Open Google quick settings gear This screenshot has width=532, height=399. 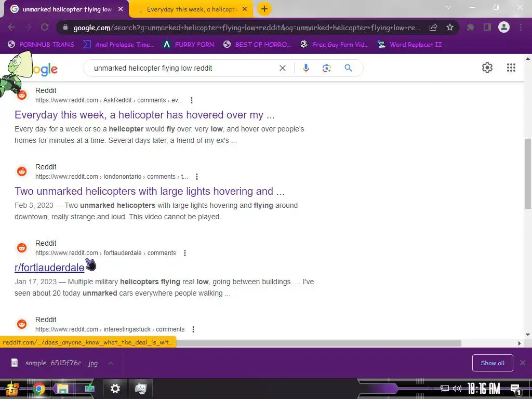point(487,68)
